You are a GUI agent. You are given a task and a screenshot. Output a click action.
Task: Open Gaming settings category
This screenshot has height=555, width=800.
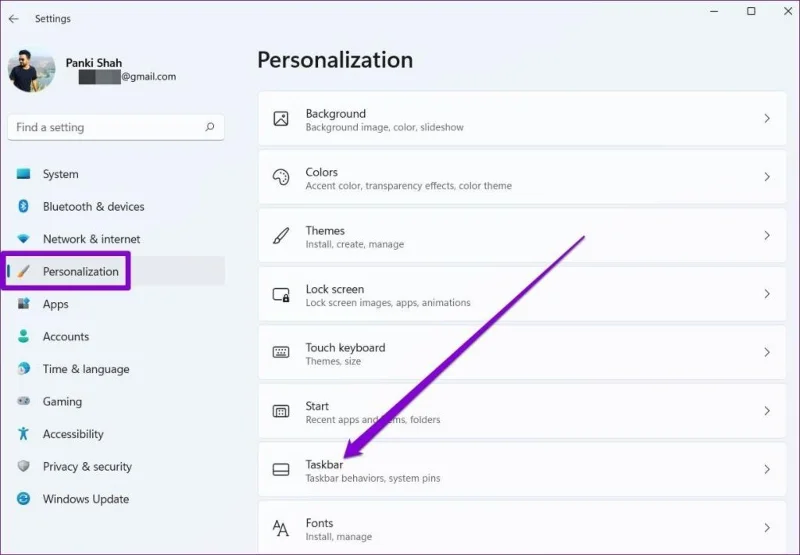pyautogui.click(x=116, y=401)
